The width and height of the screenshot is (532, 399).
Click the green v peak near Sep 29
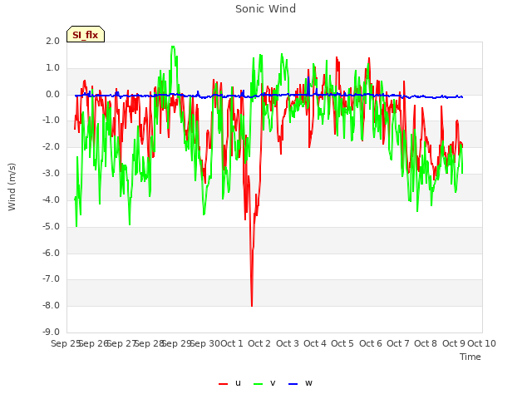pos(173,47)
